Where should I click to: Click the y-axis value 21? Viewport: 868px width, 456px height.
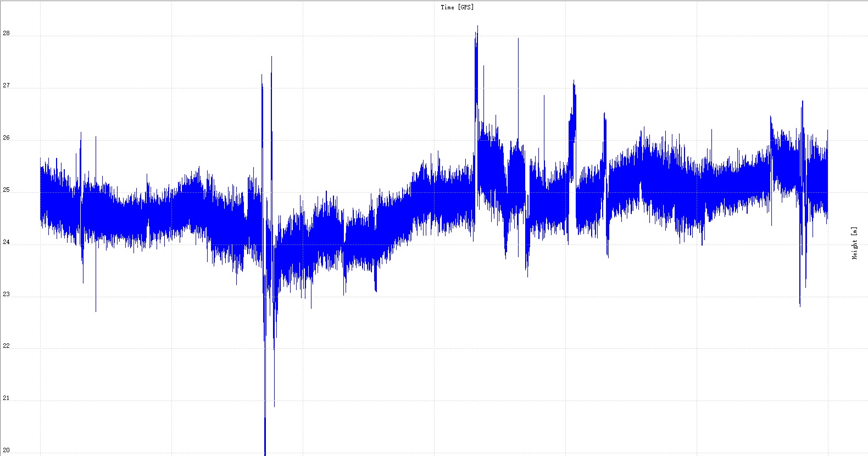(x=7, y=398)
